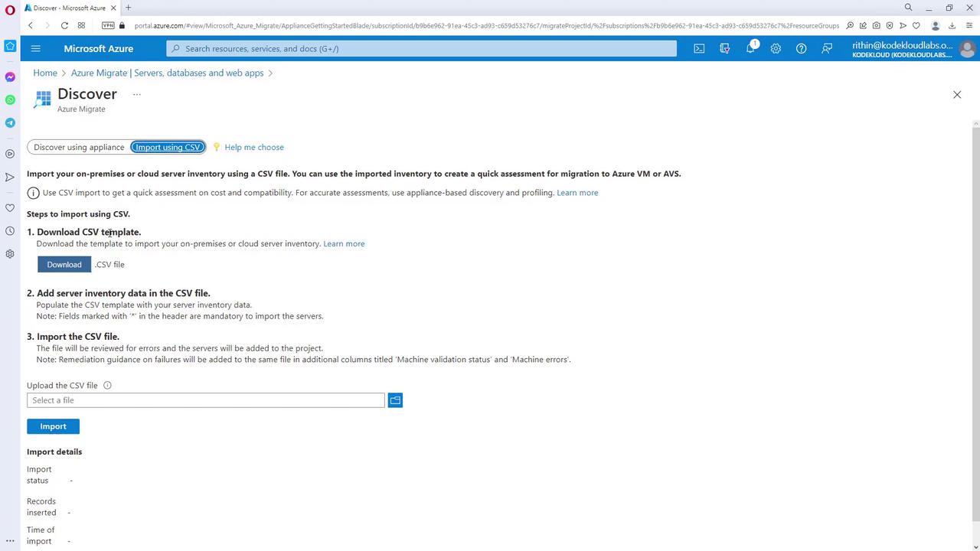Screen dimensions: 980x551
Task: Browse for CSV file folder icon
Action: tap(395, 400)
